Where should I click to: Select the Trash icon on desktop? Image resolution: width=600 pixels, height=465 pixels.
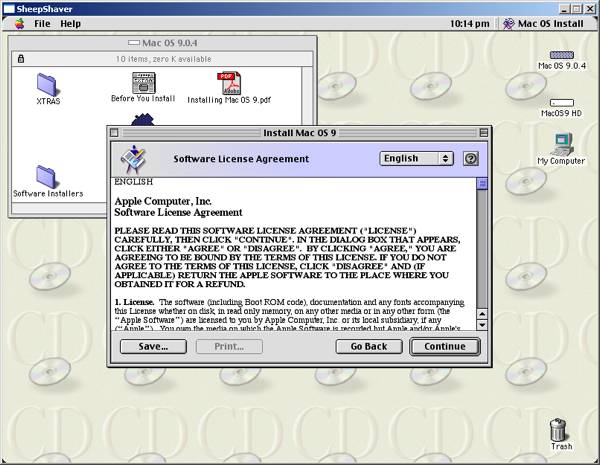pos(560,431)
